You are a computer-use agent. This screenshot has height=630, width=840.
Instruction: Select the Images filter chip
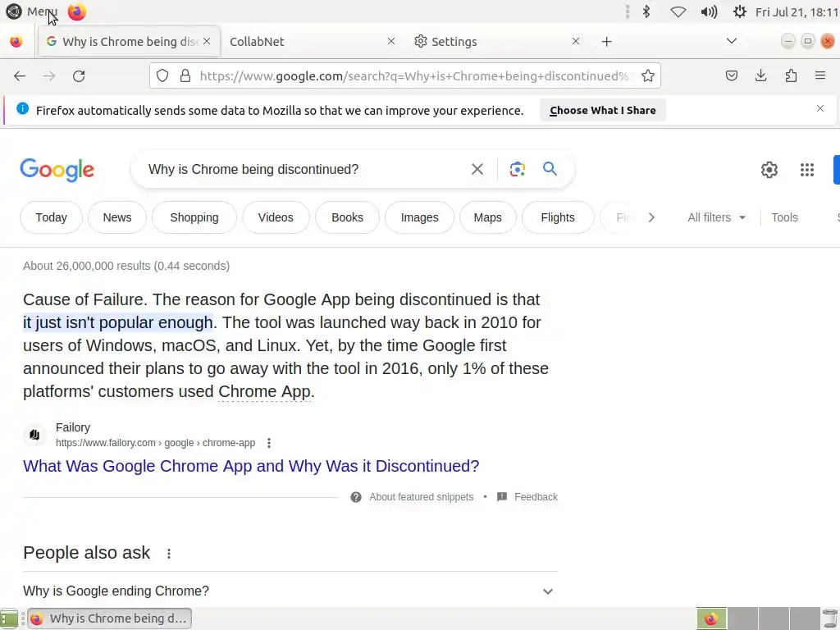(x=419, y=217)
